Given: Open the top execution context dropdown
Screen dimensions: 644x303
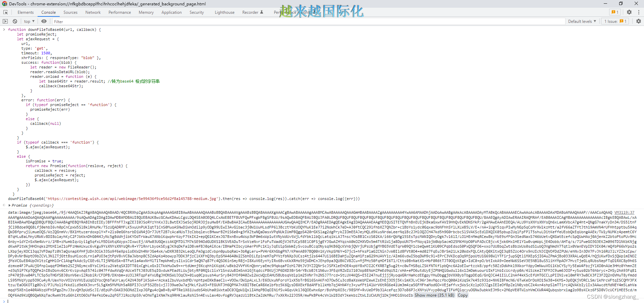Looking at the screenshot, I should tap(29, 21).
